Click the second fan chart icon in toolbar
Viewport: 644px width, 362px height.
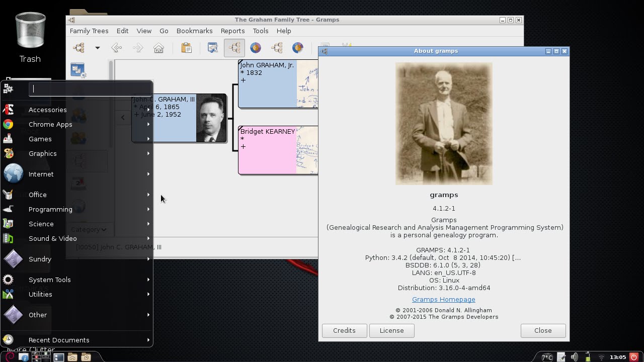(298, 48)
